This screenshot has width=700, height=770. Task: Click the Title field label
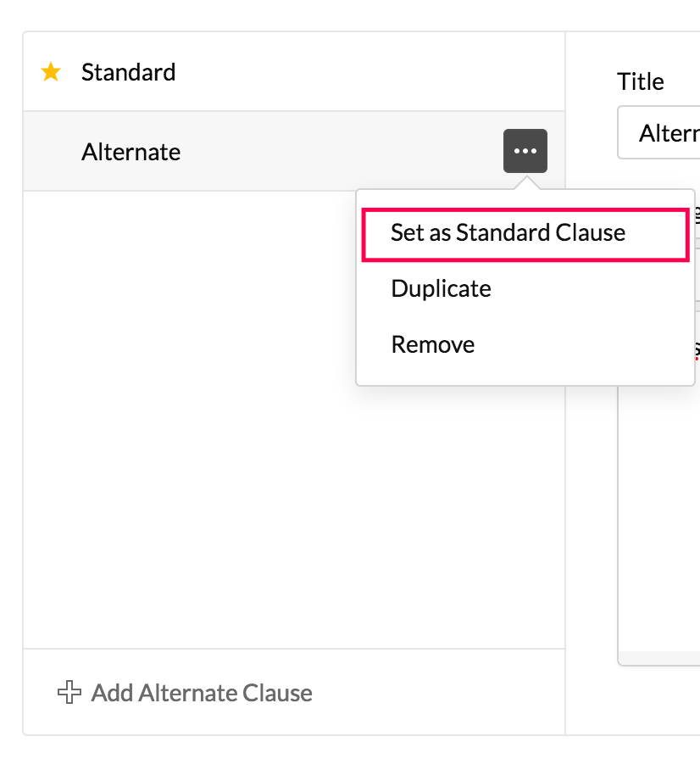coord(641,82)
